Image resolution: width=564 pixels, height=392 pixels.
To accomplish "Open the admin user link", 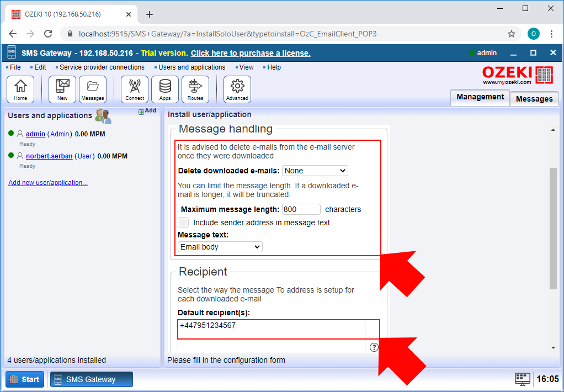I will [x=36, y=134].
